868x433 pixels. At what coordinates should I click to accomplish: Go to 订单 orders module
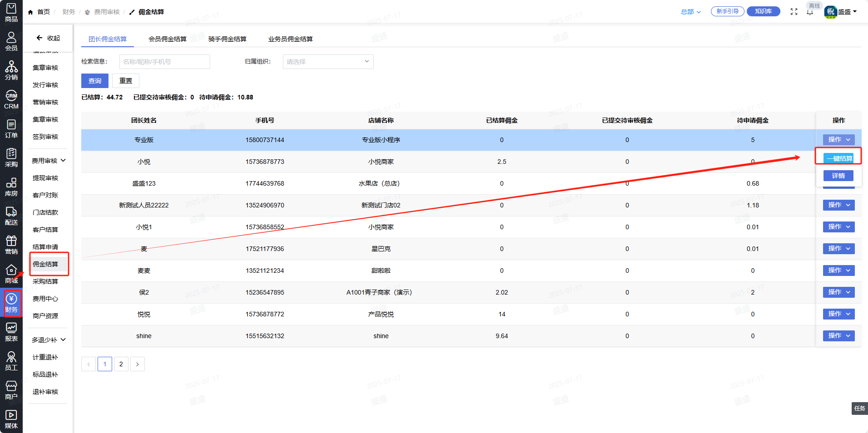(x=11, y=128)
